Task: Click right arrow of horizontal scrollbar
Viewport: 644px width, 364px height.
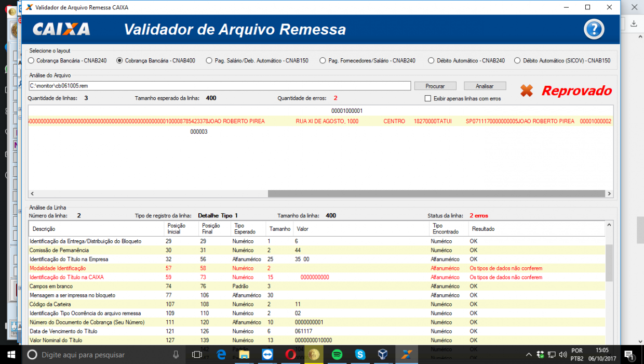Action: (x=609, y=193)
